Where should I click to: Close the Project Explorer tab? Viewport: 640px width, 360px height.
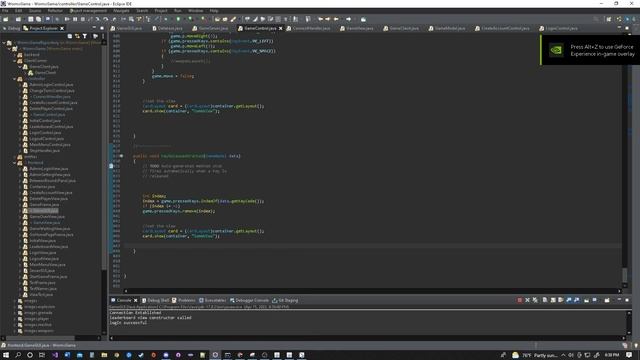62,28
